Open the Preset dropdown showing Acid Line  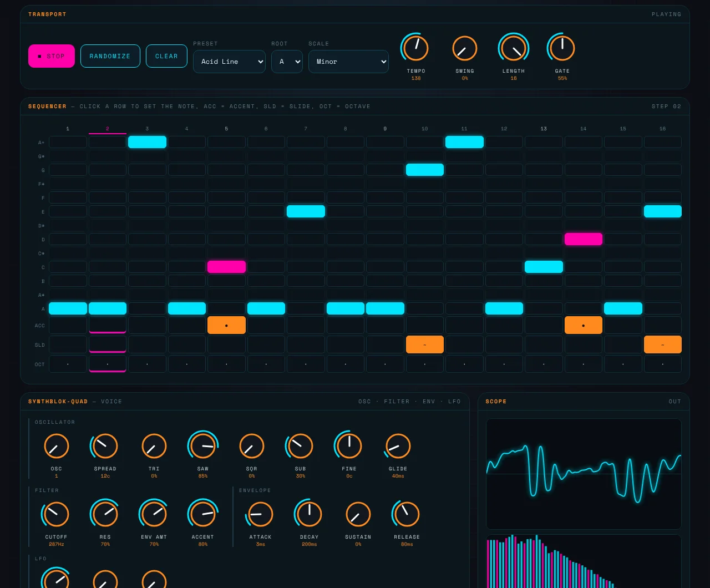pos(229,62)
